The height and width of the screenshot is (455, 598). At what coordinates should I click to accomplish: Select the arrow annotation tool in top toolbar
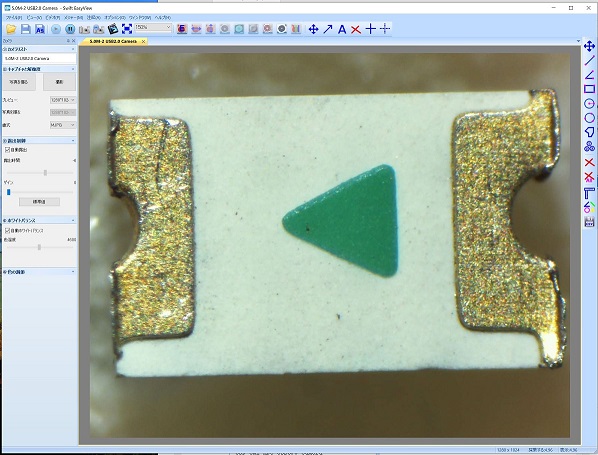[x=328, y=29]
